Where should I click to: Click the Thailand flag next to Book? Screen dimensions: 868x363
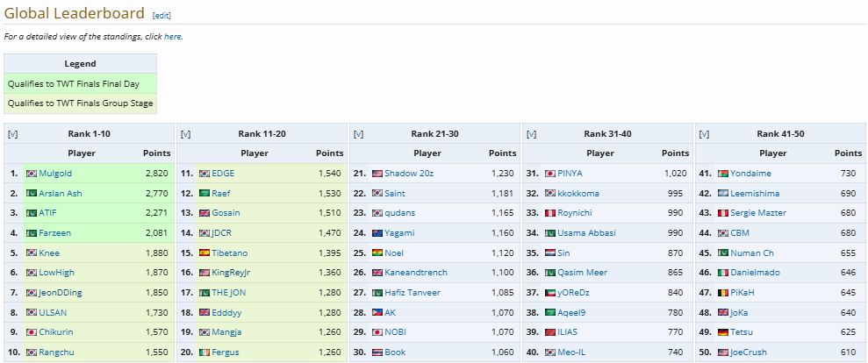point(377,352)
